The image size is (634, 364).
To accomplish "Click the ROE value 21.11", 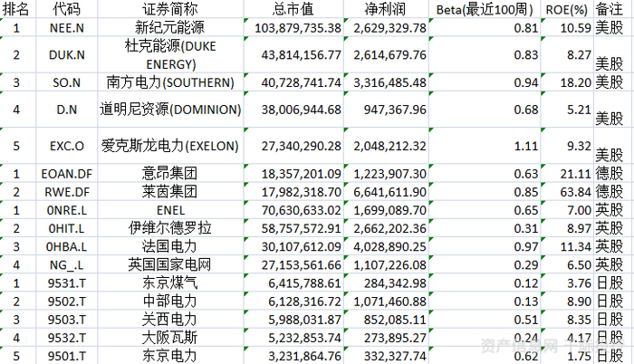I will pos(567,173).
